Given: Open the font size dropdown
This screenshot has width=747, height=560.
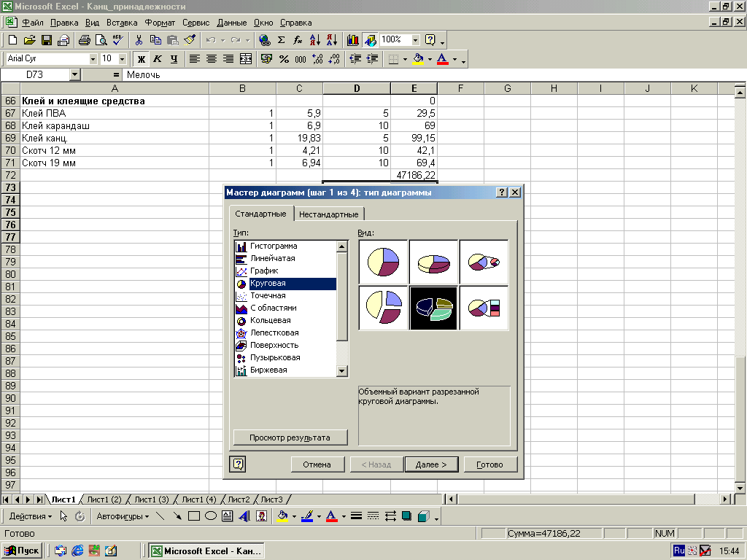Looking at the screenshot, I should (122, 59).
